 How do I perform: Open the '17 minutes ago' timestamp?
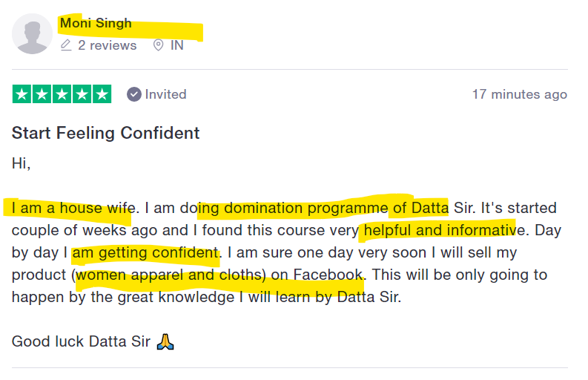(520, 94)
